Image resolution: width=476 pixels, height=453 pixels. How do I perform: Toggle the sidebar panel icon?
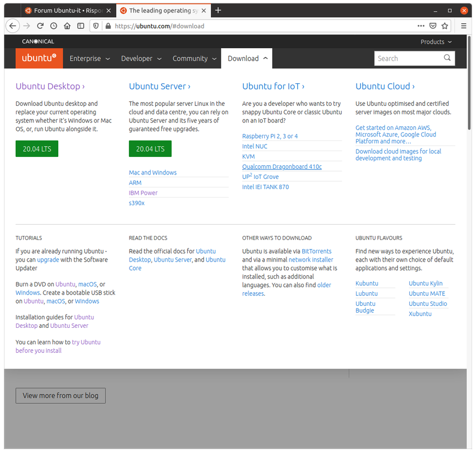tap(81, 26)
